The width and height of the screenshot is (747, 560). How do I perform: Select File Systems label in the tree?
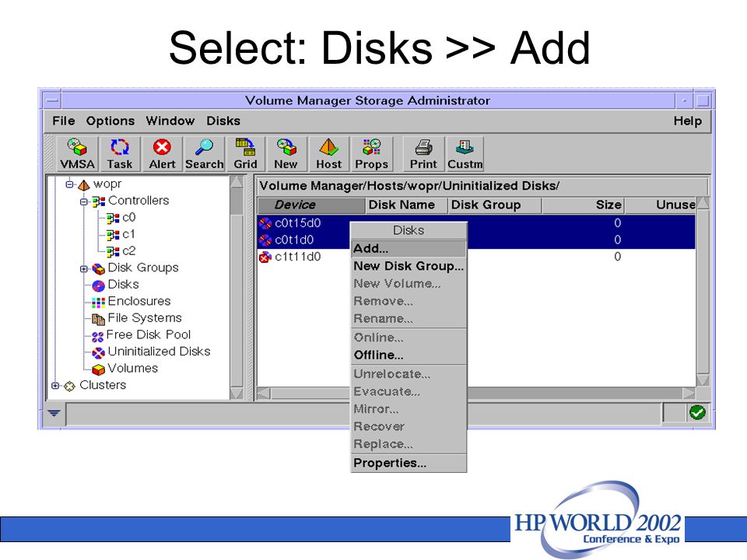click(145, 318)
